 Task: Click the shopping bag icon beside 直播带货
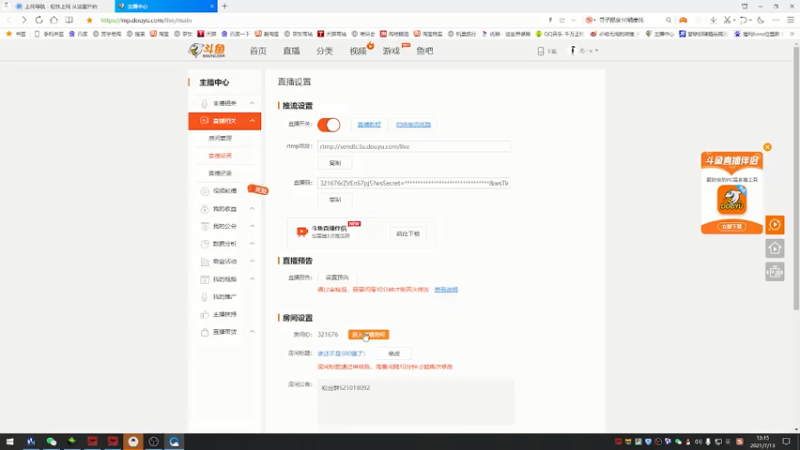click(x=205, y=332)
